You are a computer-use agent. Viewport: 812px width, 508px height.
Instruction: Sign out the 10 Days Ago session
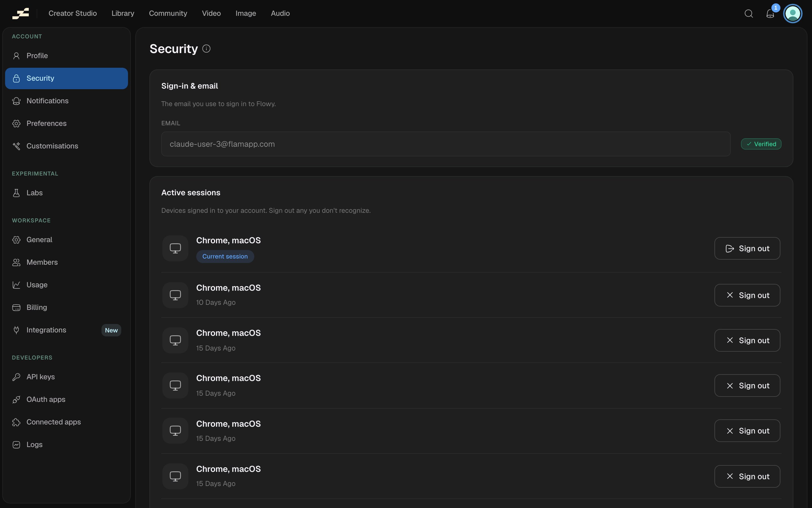click(747, 295)
